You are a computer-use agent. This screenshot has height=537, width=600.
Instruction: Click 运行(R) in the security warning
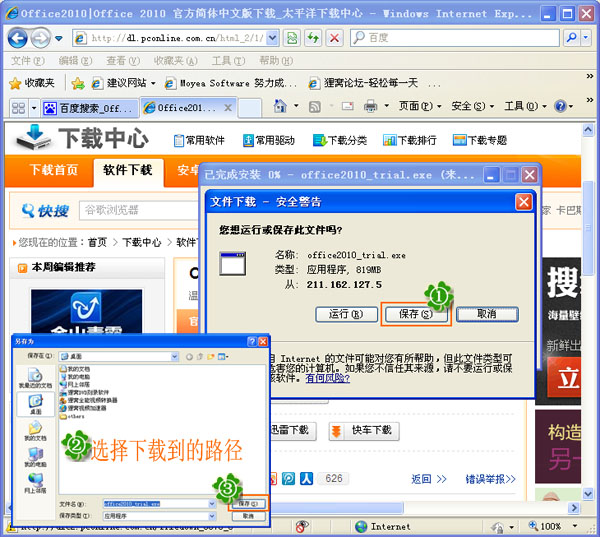click(346, 314)
